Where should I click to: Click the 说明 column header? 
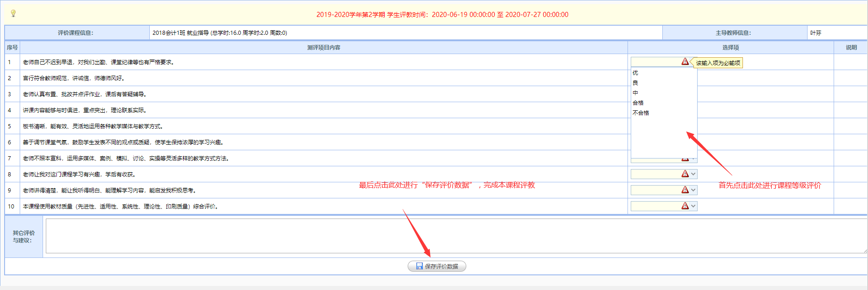tap(851, 48)
